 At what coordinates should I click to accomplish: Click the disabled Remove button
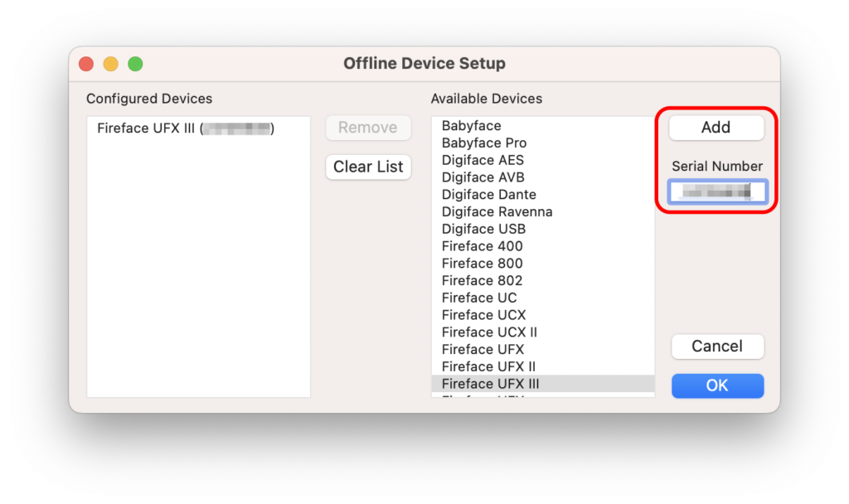click(x=368, y=127)
